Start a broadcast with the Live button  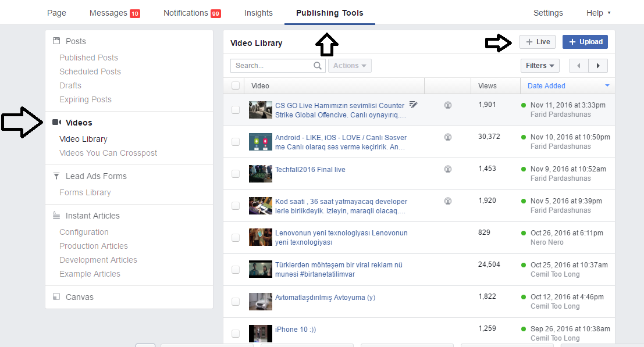pos(538,42)
